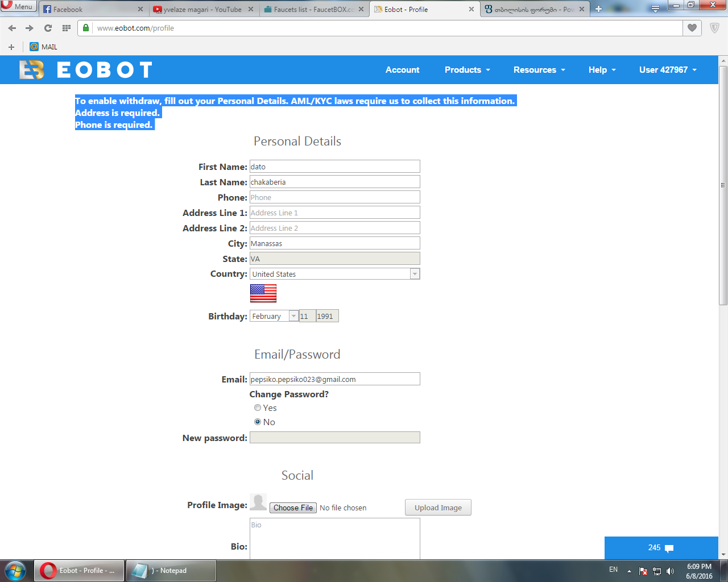Open the Action Center flag icon
Image resolution: width=728 pixels, height=582 pixels.
[x=643, y=571]
